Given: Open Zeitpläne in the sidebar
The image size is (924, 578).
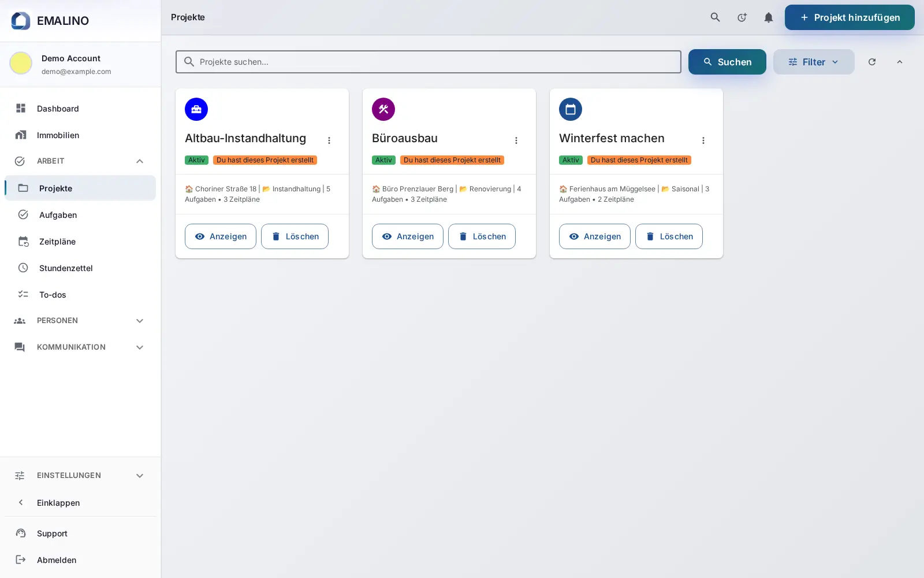Looking at the screenshot, I should pyautogui.click(x=80, y=242).
